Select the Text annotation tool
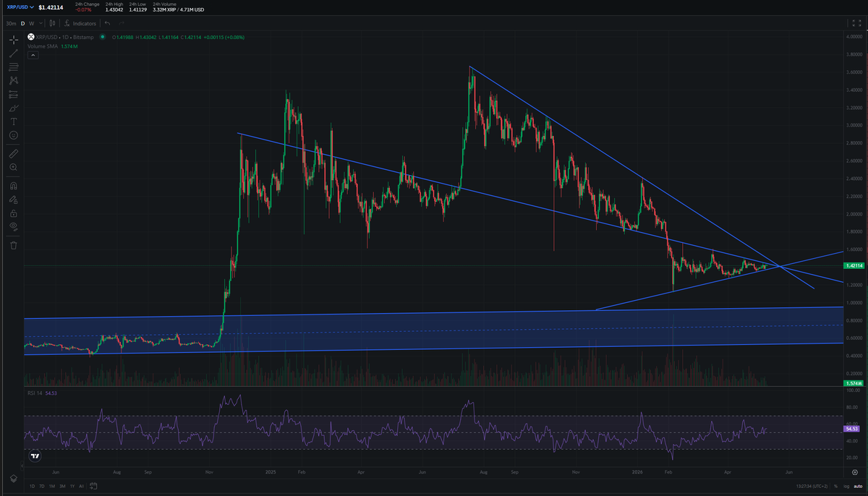Viewport: 868px width, 496px height. pos(14,121)
